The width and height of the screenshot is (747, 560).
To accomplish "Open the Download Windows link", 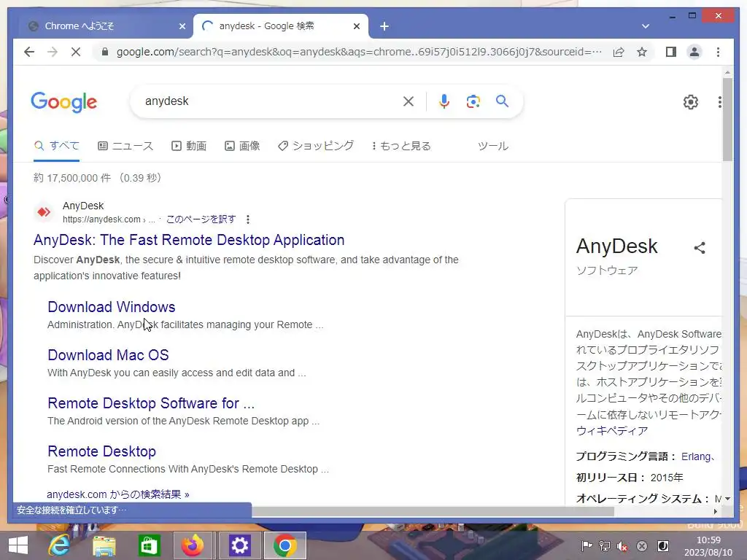I will tap(112, 307).
